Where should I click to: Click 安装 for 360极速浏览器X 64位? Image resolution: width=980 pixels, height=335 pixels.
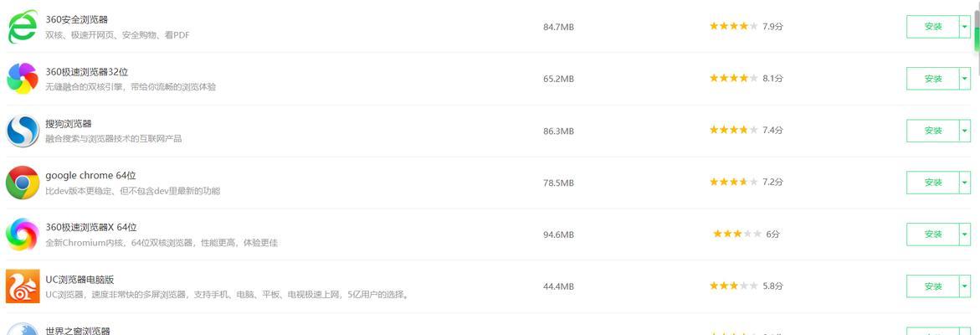tap(933, 234)
